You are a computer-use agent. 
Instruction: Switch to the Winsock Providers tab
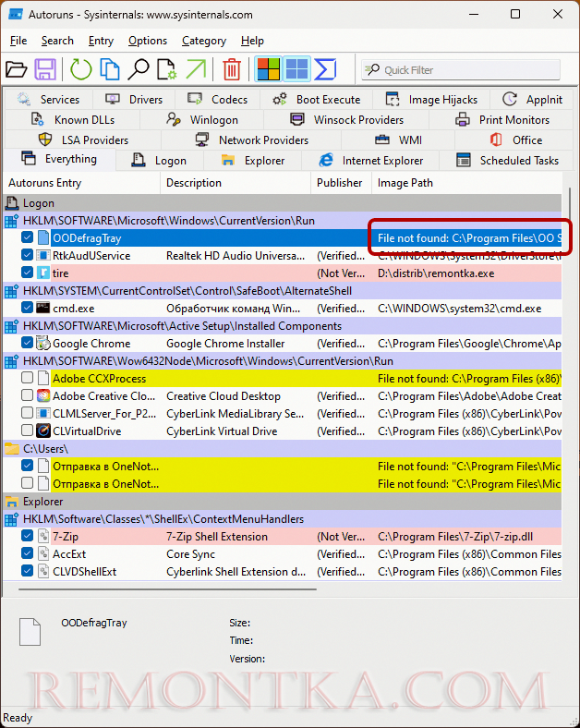346,120
